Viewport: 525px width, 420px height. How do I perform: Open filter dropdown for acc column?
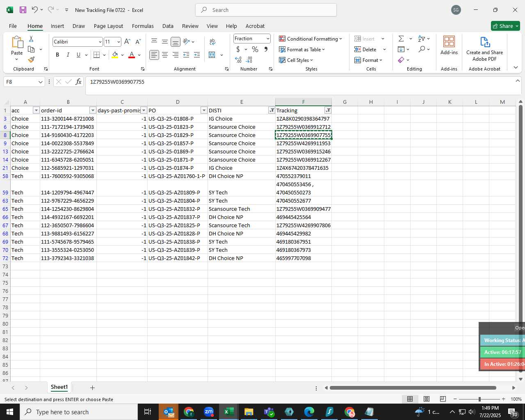(36, 110)
